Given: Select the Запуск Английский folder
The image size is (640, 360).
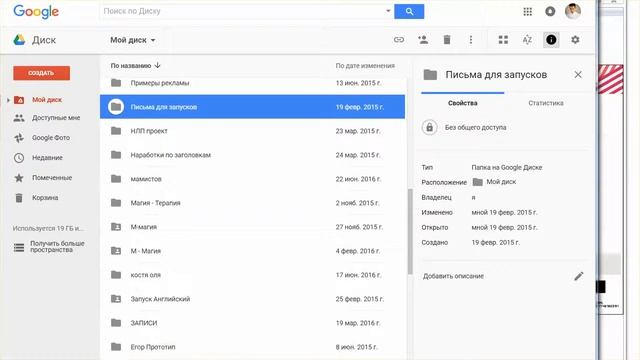Looking at the screenshot, I should [252, 299].
